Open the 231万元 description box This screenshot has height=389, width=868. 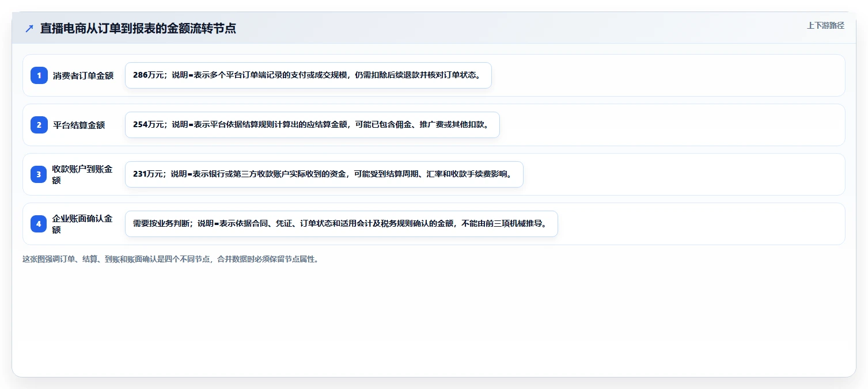(x=324, y=174)
